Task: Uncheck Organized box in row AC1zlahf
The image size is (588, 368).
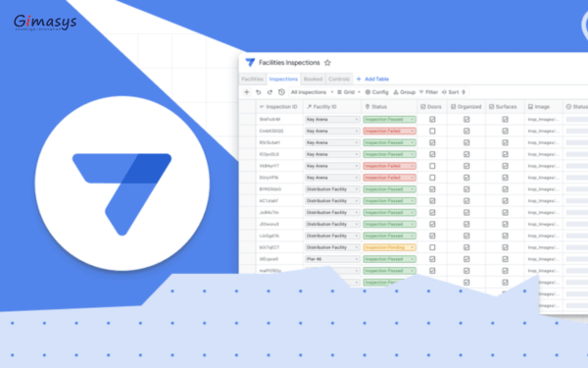Action: pyautogui.click(x=466, y=201)
